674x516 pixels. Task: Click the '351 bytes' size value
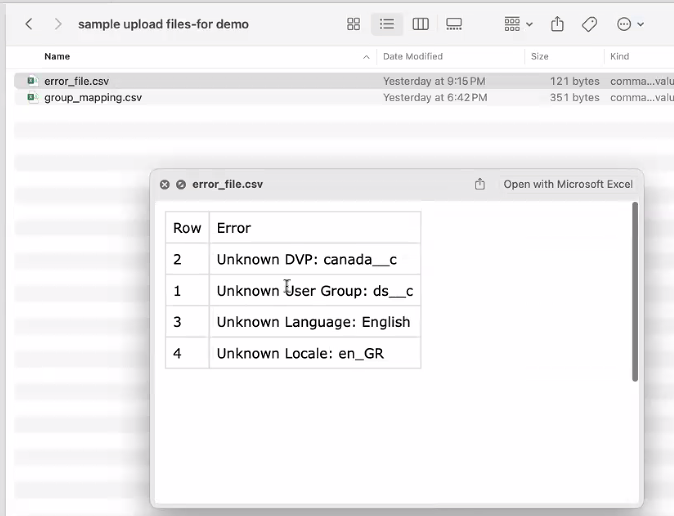pyautogui.click(x=575, y=98)
